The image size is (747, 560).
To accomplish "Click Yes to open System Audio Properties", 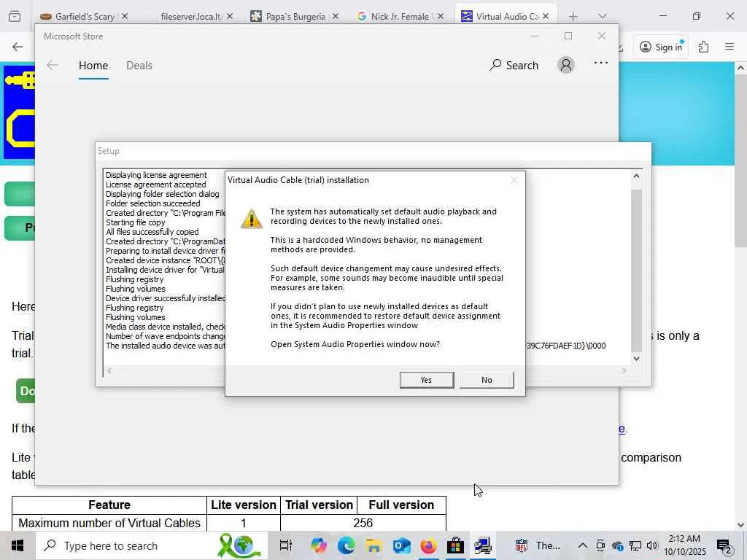I will [426, 380].
